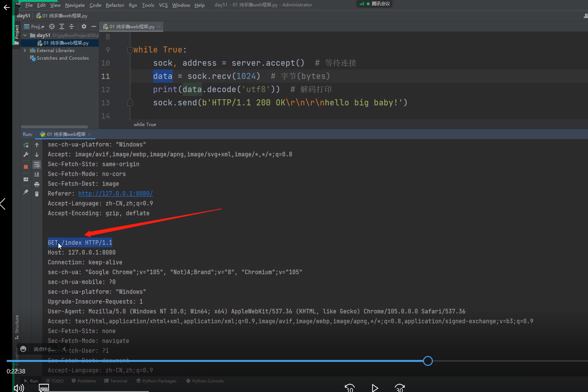This screenshot has width=588, height=392.
Task: Click day51 in the navigation breadcrumb
Action: point(23,16)
